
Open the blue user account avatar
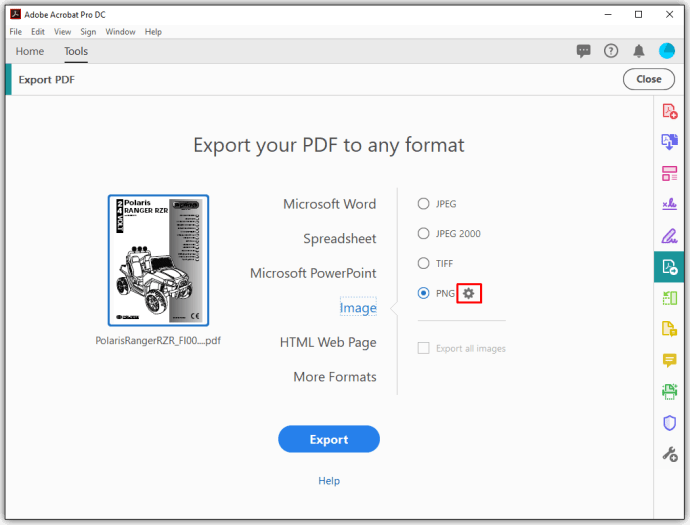[667, 51]
